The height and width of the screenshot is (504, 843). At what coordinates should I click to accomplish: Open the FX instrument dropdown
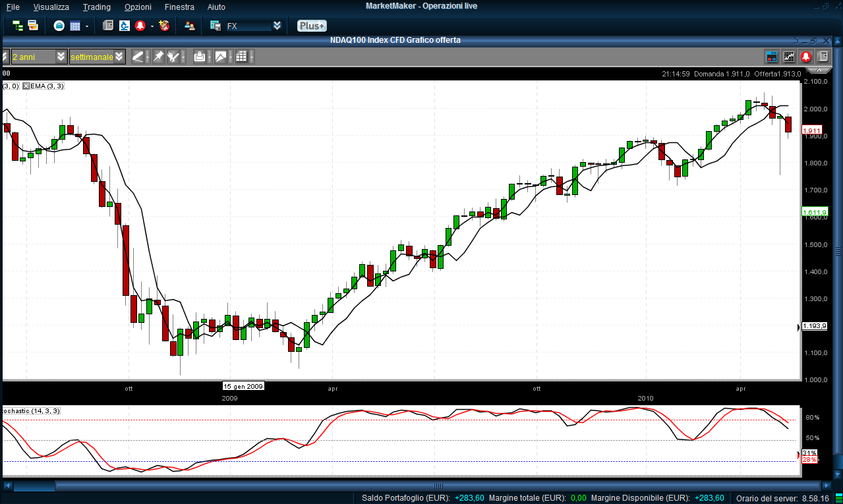click(277, 26)
